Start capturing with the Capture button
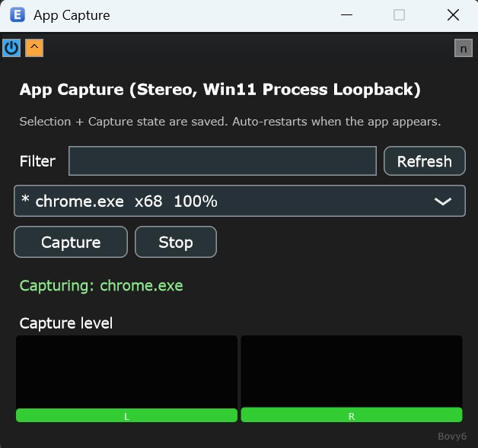The image size is (478, 448). pyautogui.click(x=71, y=242)
